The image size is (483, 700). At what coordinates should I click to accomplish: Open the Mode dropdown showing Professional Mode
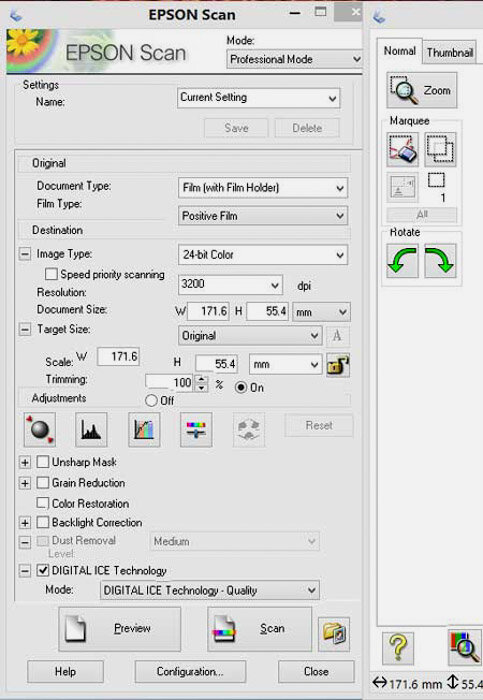[295, 59]
